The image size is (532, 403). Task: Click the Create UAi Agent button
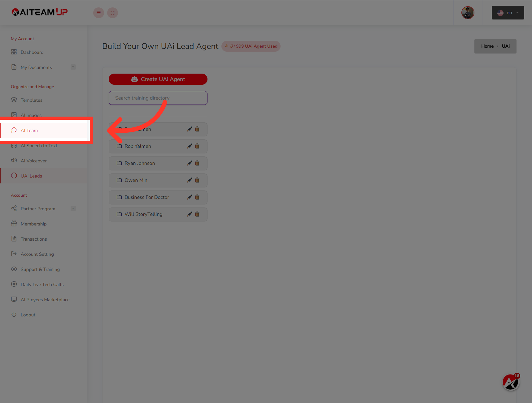158,79
